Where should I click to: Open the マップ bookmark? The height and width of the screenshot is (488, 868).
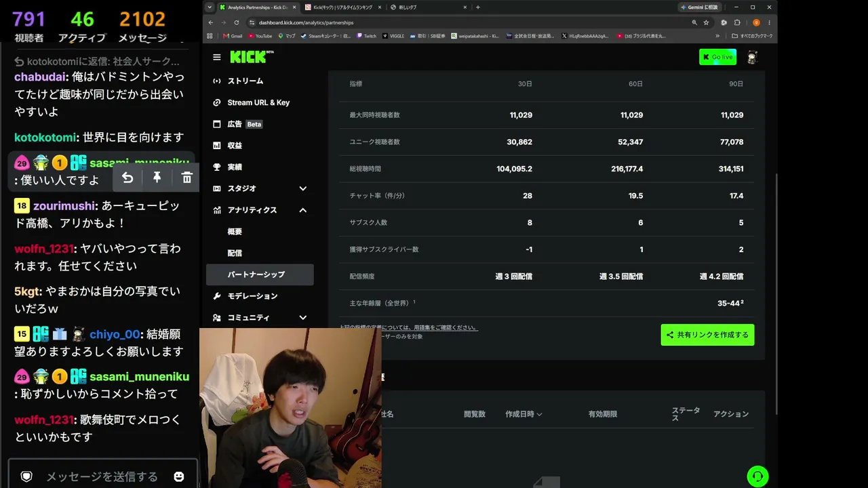point(287,36)
